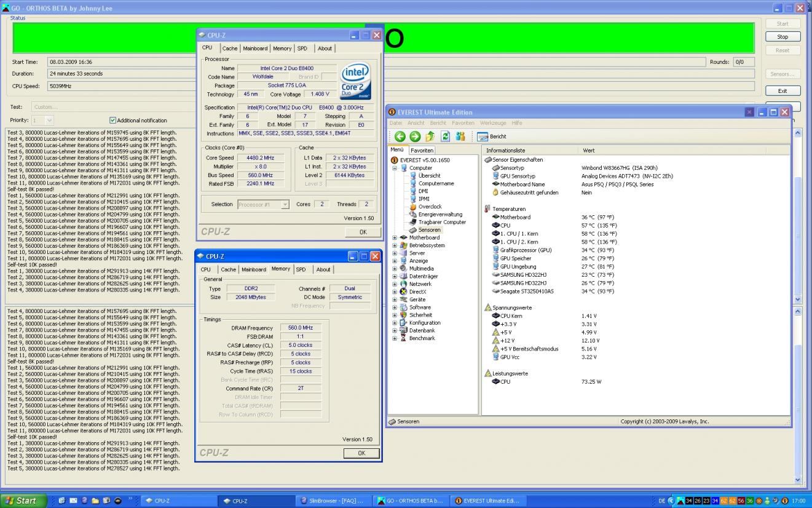Open the Windows Start button
Screen dimensions: 812x508
(23, 501)
